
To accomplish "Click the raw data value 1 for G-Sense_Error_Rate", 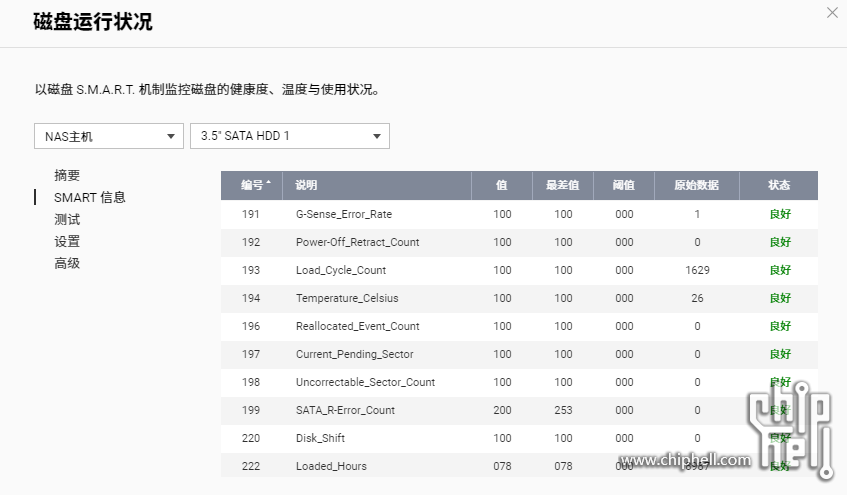I will point(697,214).
